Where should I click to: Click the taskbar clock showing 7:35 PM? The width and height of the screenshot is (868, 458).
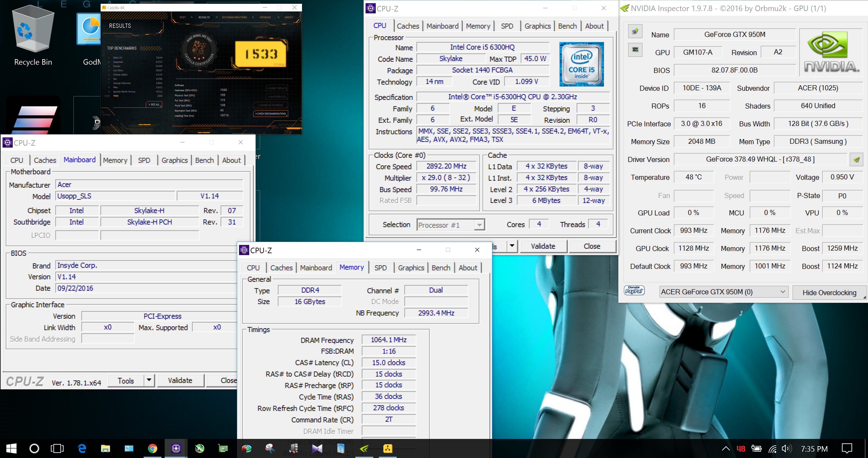coord(814,448)
